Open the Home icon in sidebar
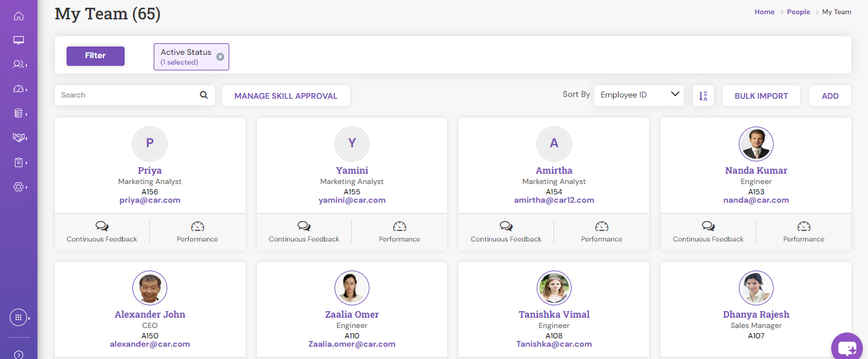This screenshot has height=359, width=868. [19, 15]
